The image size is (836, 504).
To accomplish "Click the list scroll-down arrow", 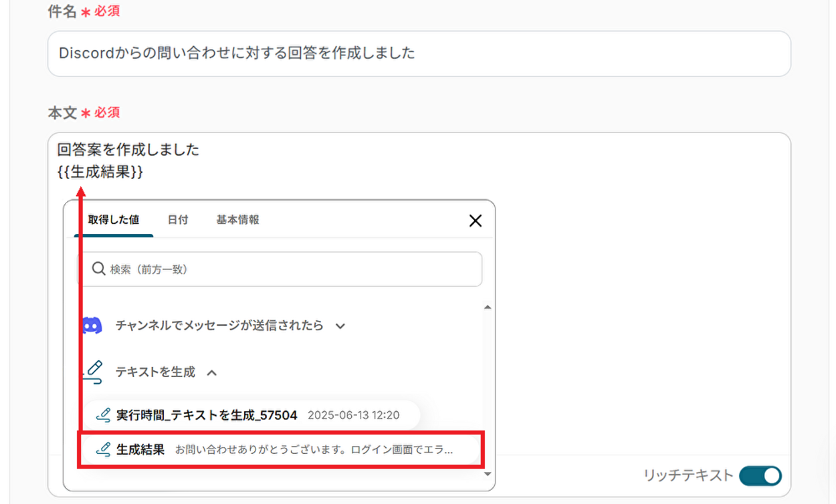I will 488,474.
